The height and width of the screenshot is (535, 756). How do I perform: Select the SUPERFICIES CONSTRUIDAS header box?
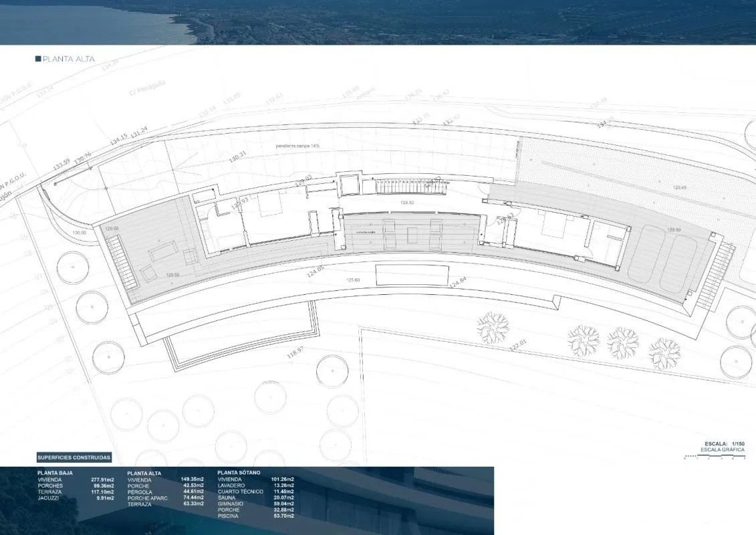tap(74, 457)
